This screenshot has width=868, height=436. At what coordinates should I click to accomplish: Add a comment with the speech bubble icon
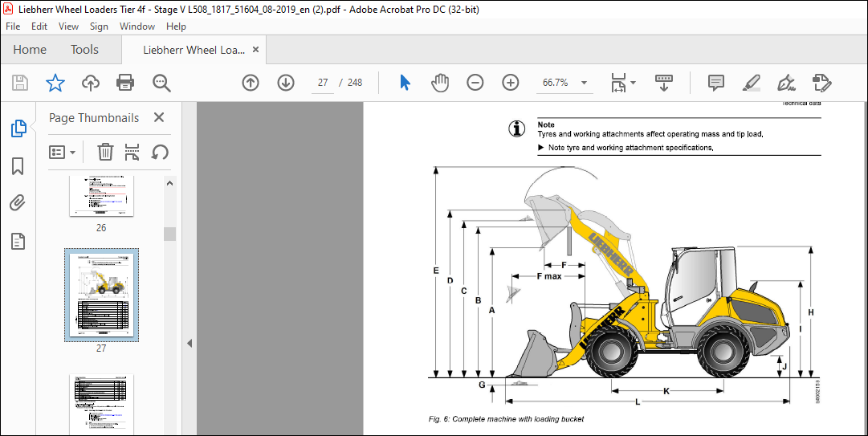coord(716,83)
